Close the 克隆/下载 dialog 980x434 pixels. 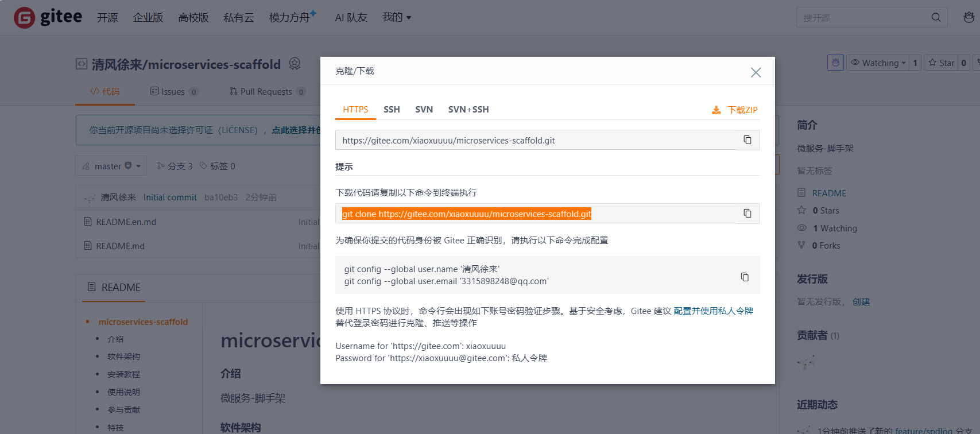point(756,72)
